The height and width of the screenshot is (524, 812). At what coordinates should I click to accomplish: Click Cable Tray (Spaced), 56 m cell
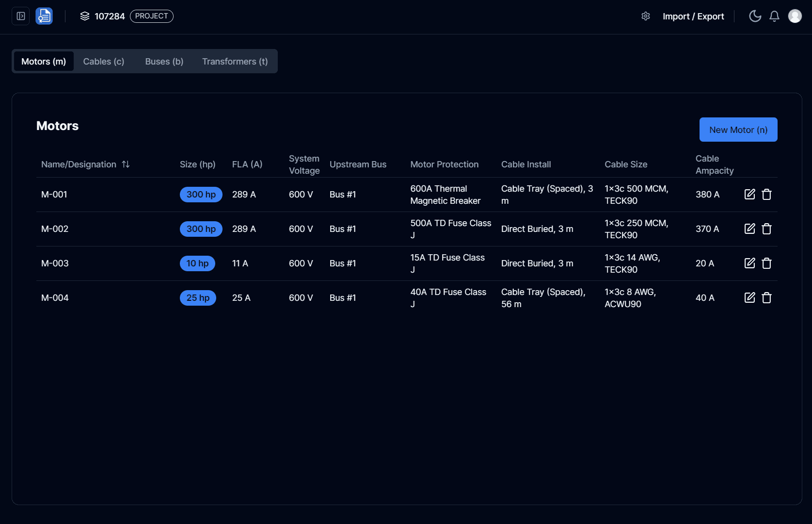point(543,298)
